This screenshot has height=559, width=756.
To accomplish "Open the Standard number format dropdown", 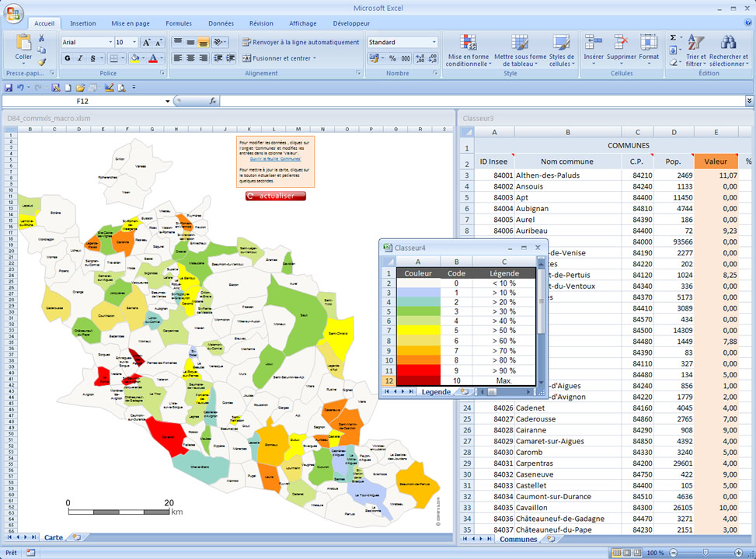I will coord(434,43).
